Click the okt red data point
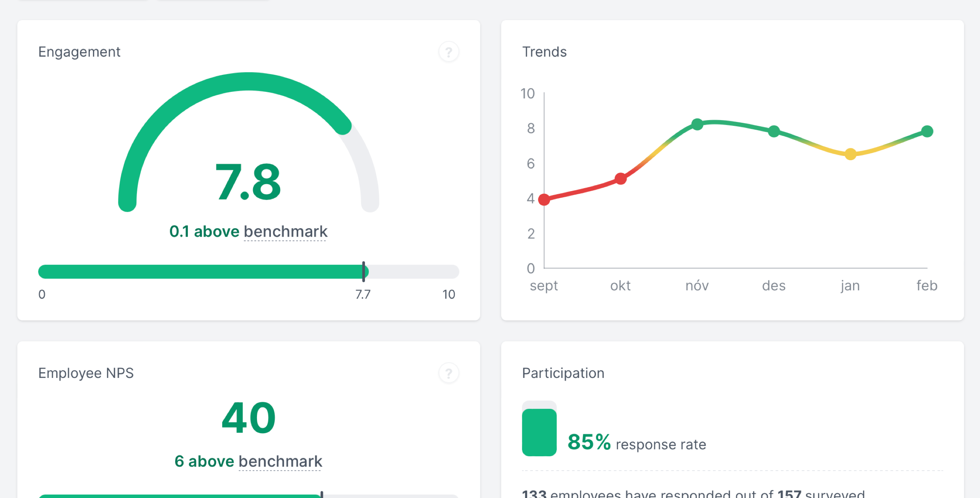The image size is (980, 498). [x=620, y=179]
